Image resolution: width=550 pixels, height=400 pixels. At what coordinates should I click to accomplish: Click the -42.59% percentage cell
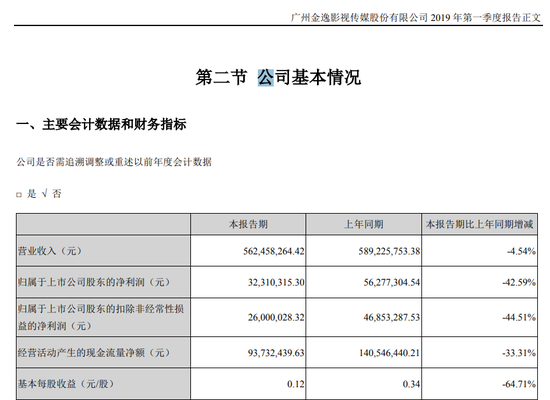(519, 282)
